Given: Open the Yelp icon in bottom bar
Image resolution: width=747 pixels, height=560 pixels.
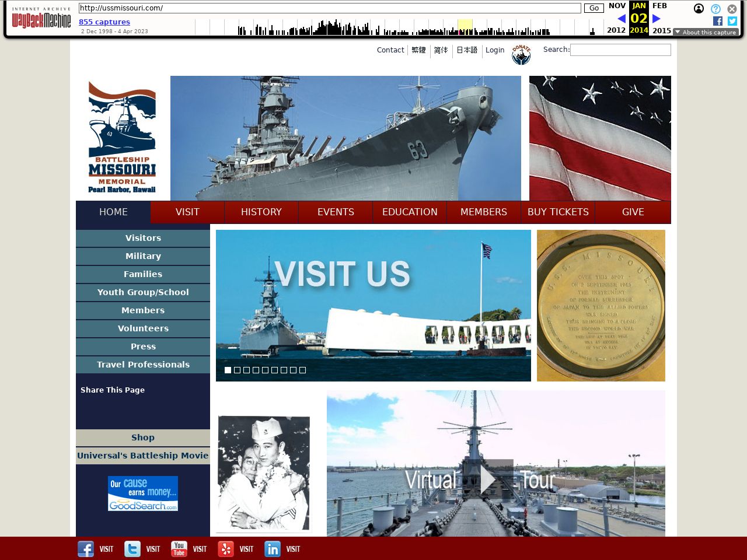Looking at the screenshot, I should pos(226,549).
